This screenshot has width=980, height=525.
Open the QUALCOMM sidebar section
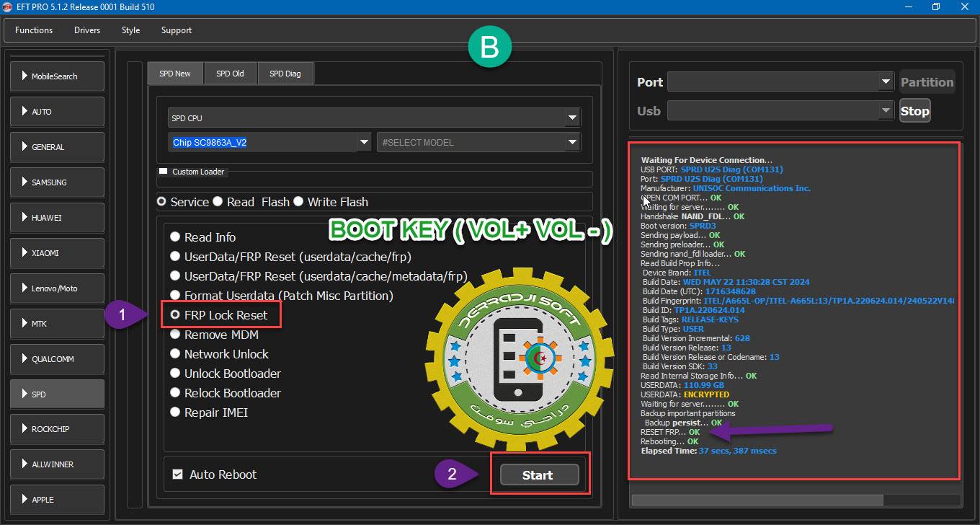pos(57,359)
